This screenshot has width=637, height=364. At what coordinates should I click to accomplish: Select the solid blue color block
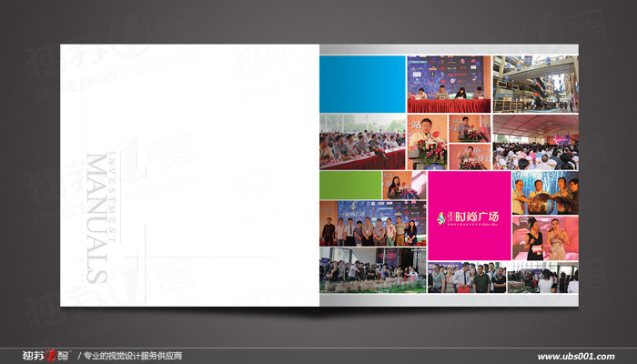click(x=362, y=84)
